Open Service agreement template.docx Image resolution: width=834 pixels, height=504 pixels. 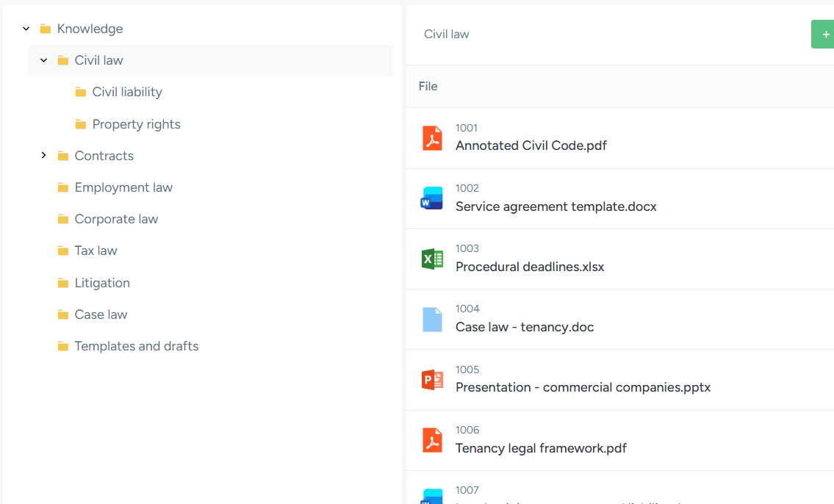[556, 206]
